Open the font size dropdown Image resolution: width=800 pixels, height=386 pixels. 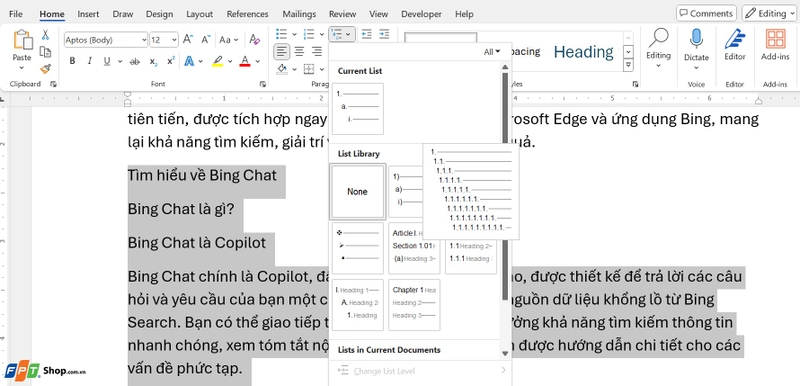(x=173, y=40)
